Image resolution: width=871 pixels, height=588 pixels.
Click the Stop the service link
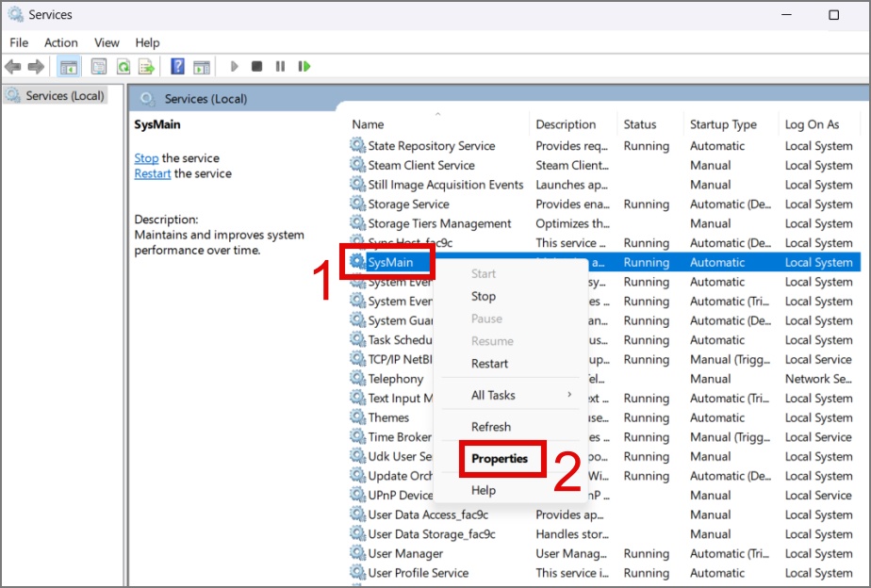146,158
